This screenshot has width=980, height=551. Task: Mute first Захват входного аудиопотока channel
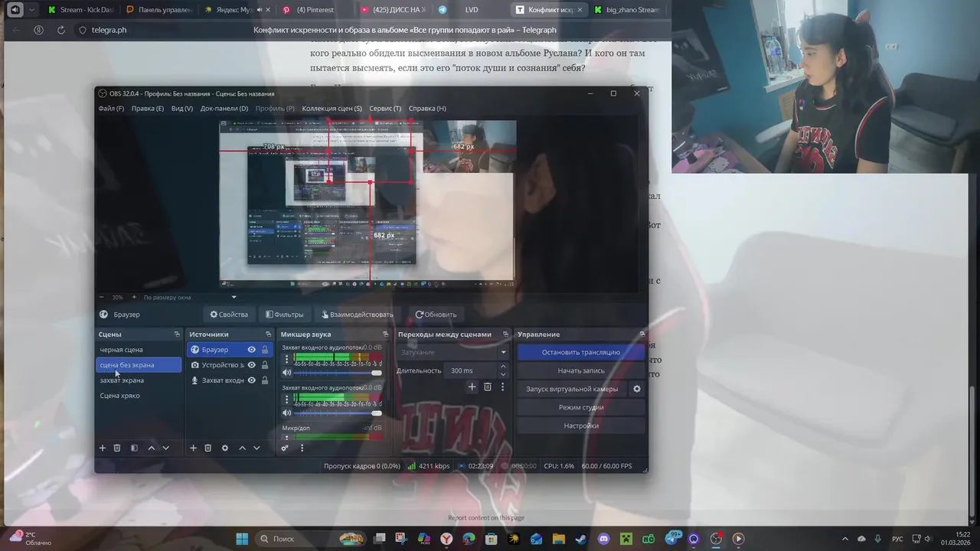click(287, 373)
